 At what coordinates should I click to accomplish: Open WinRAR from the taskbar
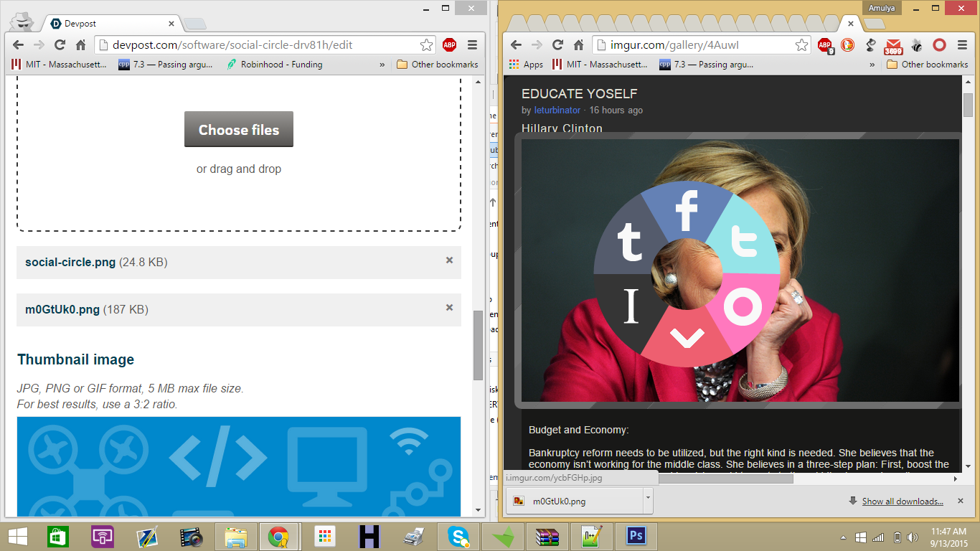click(547, 537)
